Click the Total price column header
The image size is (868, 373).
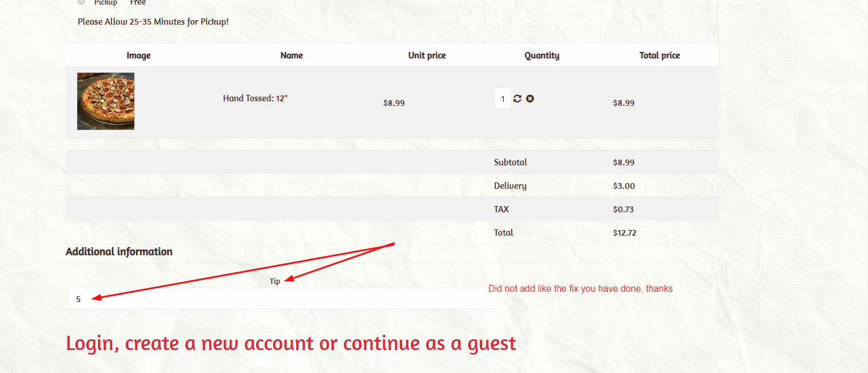click(660, 55)
